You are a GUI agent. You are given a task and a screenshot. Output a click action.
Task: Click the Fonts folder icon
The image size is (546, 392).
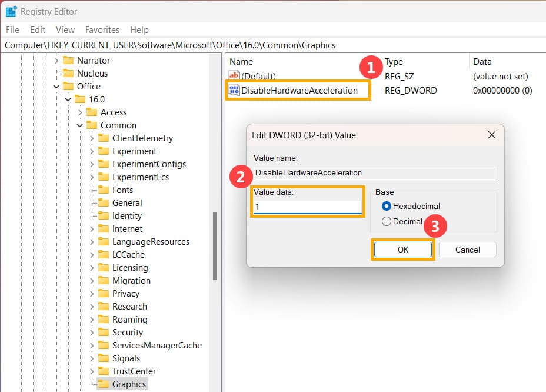coord(104,190)
